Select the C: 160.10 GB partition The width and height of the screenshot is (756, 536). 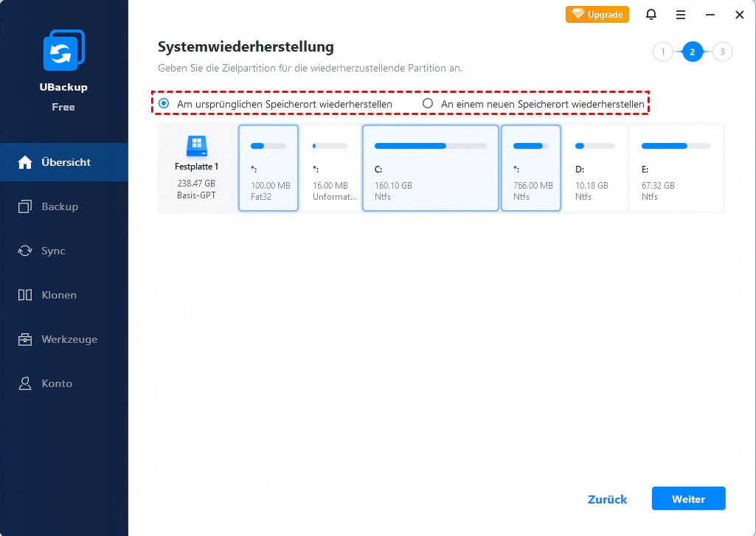430,168
